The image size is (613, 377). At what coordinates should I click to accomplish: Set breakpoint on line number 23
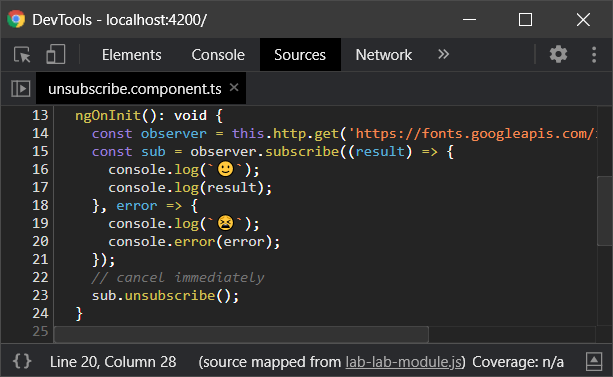point(40,295)
